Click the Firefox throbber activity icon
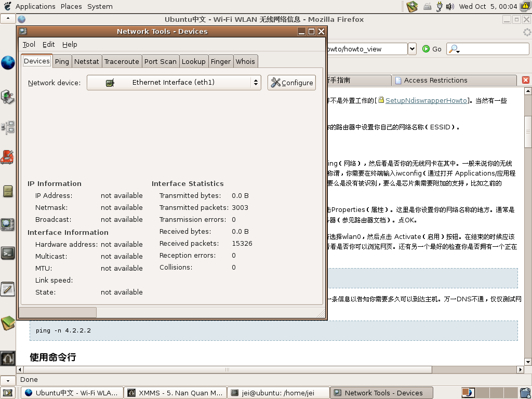 [527, 33]
